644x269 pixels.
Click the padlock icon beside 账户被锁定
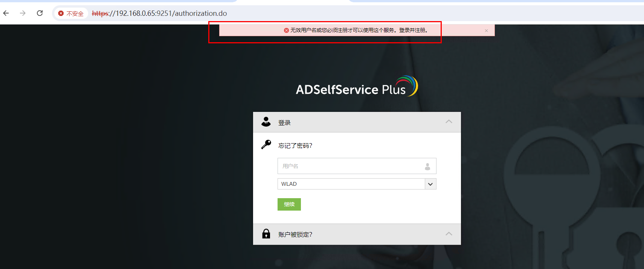pyautogui.click(x=266, y=234)
